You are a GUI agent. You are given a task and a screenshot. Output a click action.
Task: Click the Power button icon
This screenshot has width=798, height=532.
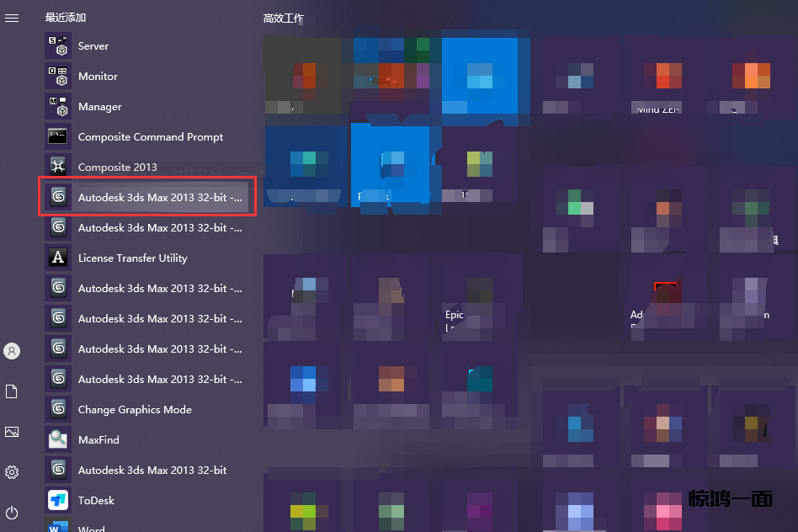pos(12,513)
